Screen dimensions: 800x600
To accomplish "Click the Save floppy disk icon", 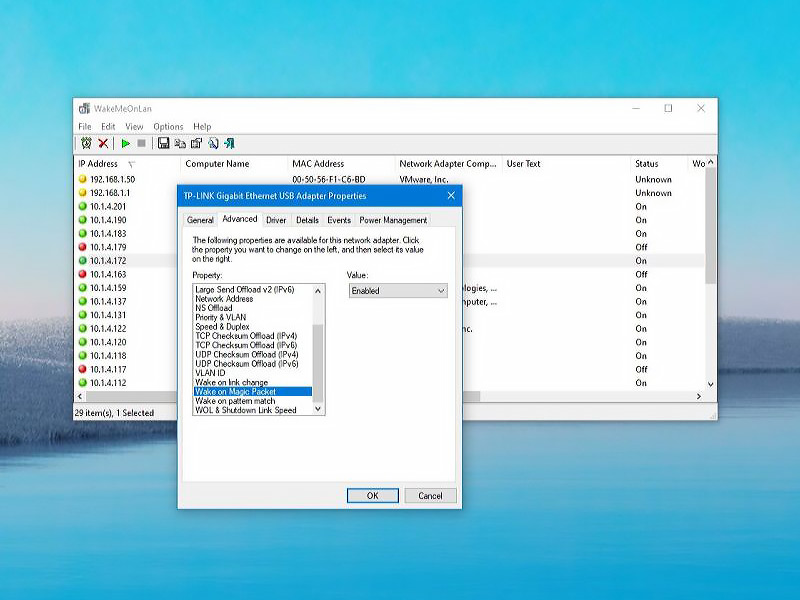I will point(163,144).
